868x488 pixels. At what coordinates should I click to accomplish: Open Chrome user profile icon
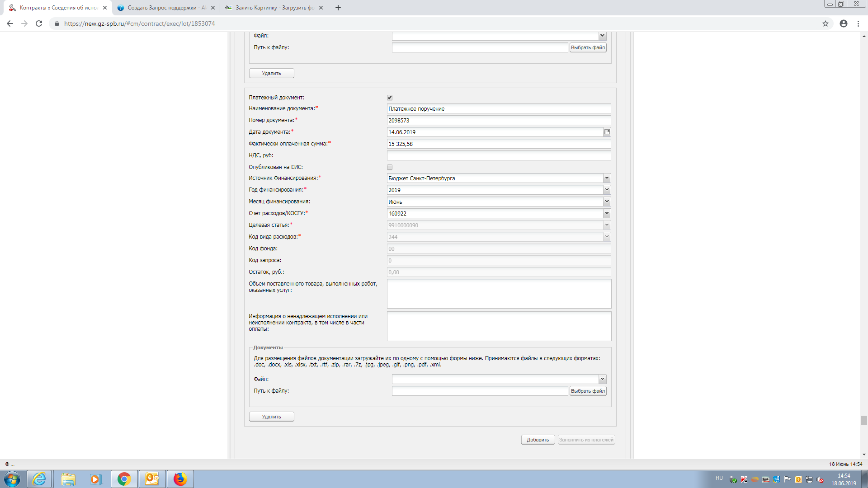[843, 23]
